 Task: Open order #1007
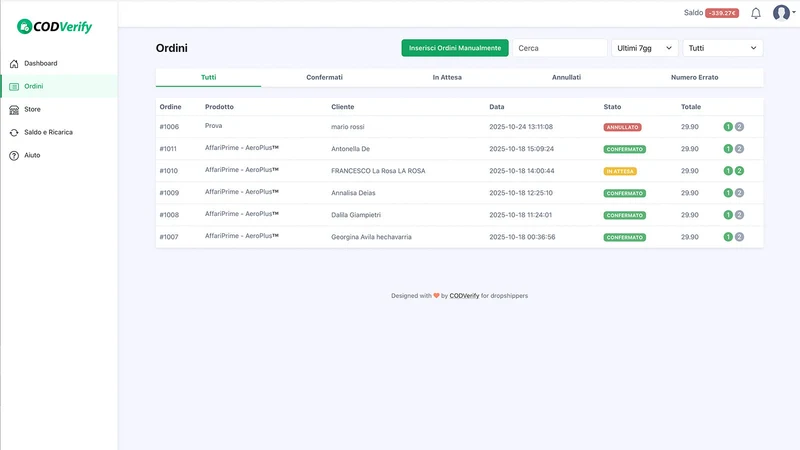[169, 237]
